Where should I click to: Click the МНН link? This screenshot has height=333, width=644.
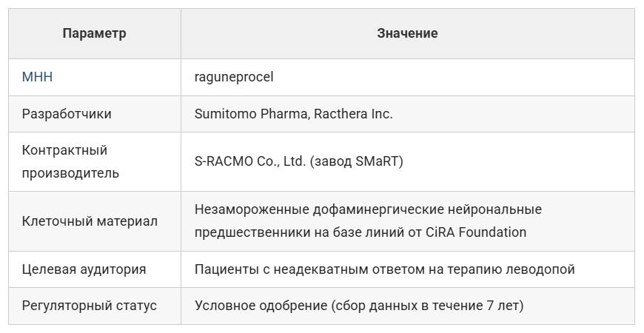coord(37,77)
